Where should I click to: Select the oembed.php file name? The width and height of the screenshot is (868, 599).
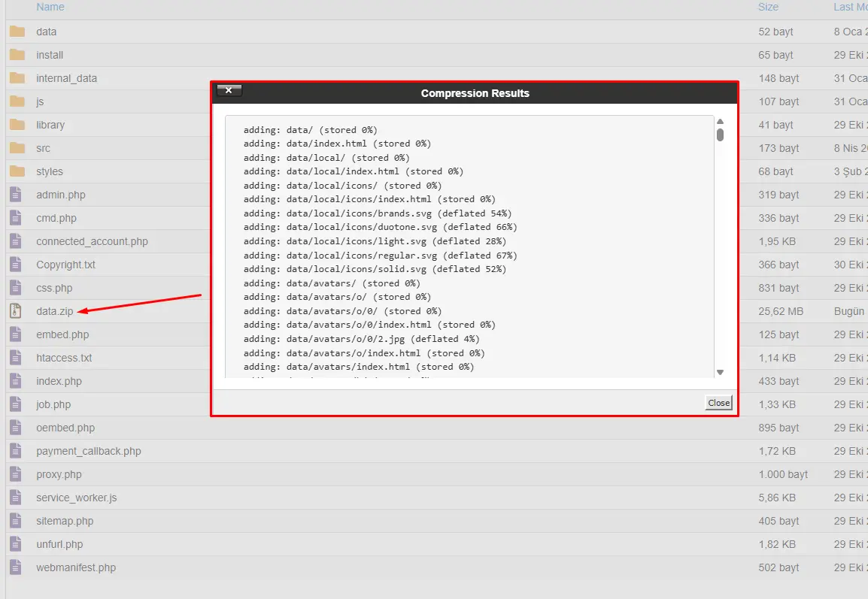coord(65,428)
